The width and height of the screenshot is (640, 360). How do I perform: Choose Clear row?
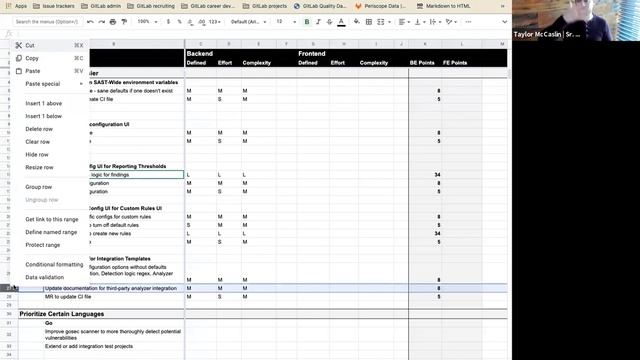[x=49, y=142]
